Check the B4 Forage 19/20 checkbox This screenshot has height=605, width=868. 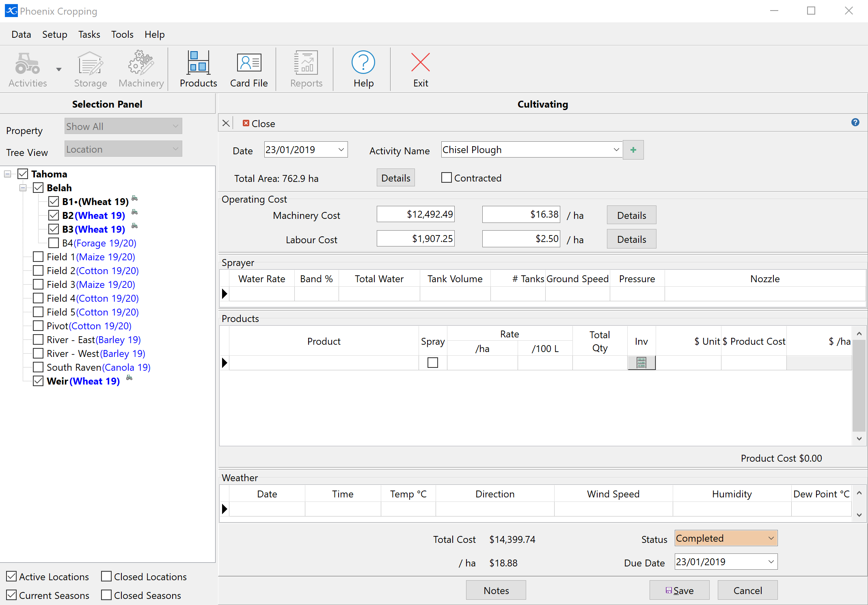coord(54,243)
